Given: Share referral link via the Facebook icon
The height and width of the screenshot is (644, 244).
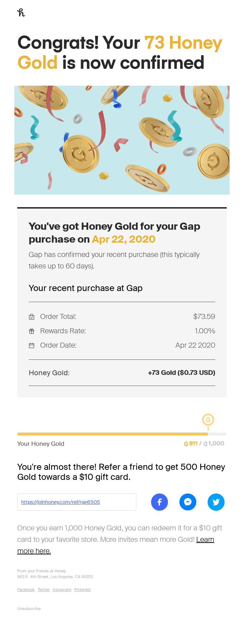Looking at the screenshot, I should pyautogui.click(x=159, y=502).
